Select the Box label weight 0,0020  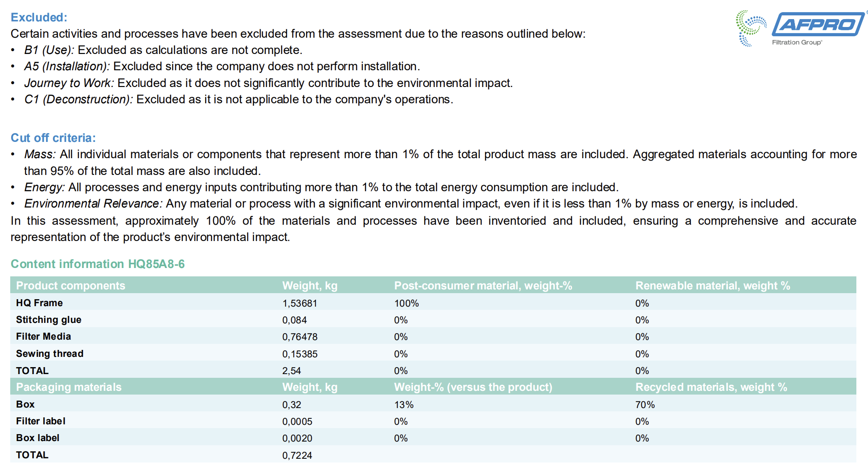tap(297, 438)
